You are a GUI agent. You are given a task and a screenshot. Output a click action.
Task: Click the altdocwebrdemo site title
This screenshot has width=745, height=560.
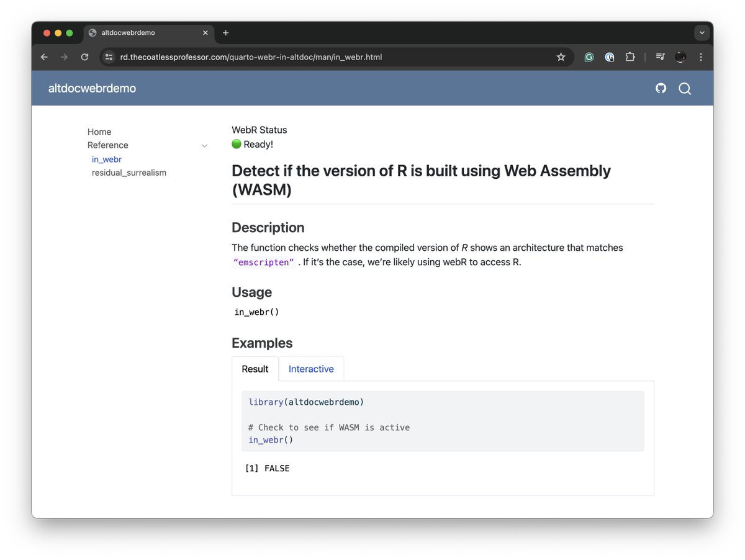click(92, 88)
